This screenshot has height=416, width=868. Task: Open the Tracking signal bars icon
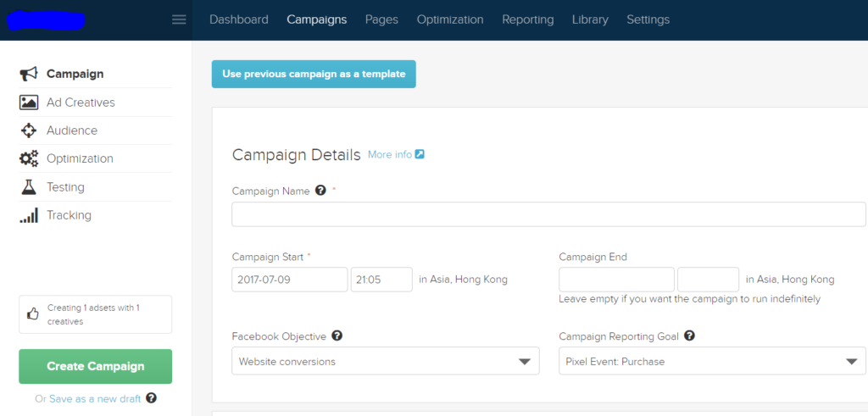pos(29,215)
